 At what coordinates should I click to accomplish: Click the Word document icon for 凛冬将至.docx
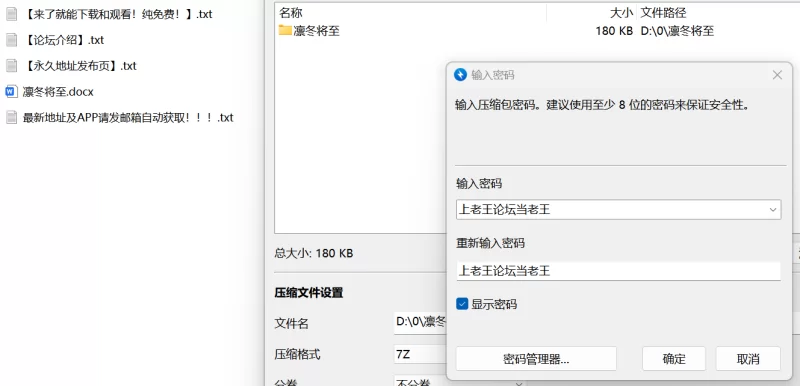[11, 92]
